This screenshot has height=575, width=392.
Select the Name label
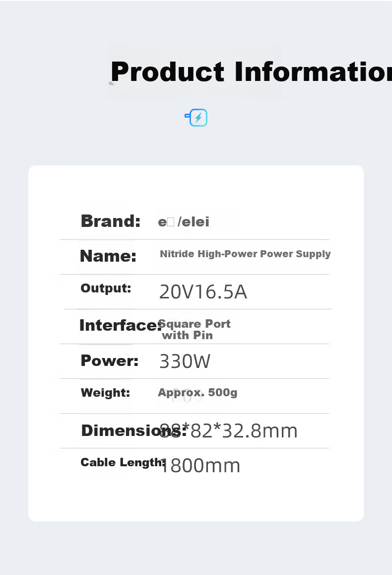pyautogui.click(x=108, y=256)
